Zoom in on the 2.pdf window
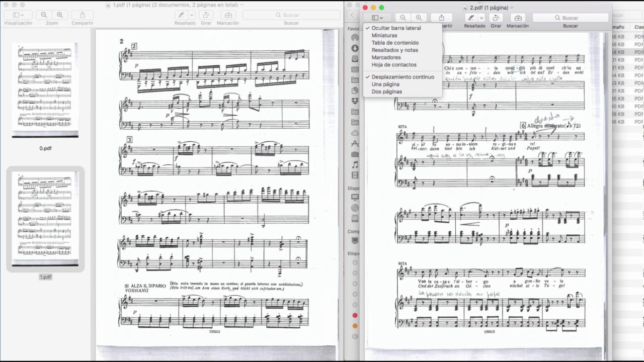Image resolution: width=644 pixels, height=362 pixels. pyautogui.click(x=419, y=18)
